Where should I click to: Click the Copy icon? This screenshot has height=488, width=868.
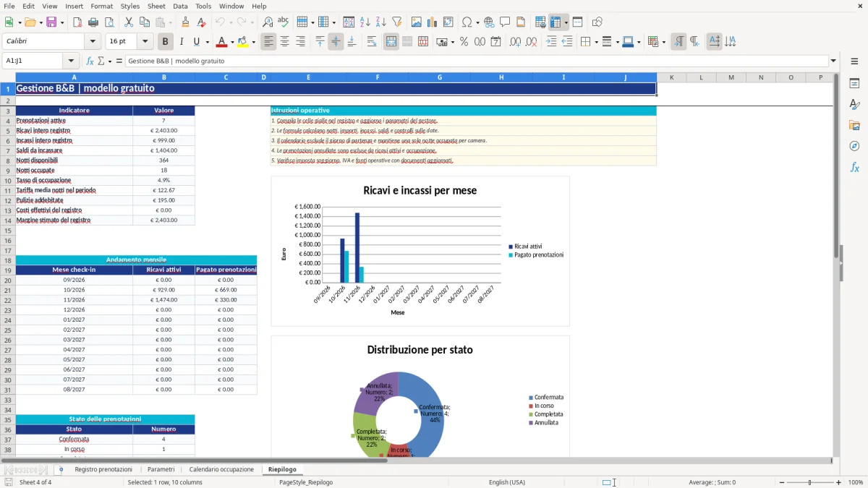point(144,22)
